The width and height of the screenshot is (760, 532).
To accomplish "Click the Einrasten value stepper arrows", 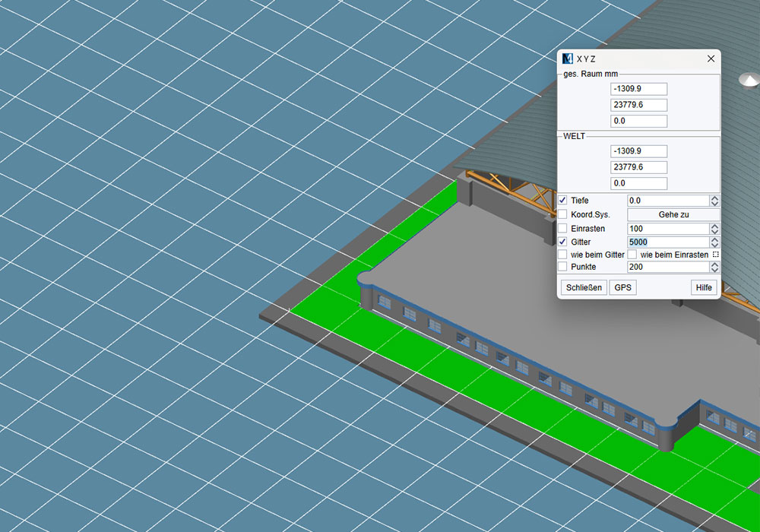I will [x=714, y=229].
